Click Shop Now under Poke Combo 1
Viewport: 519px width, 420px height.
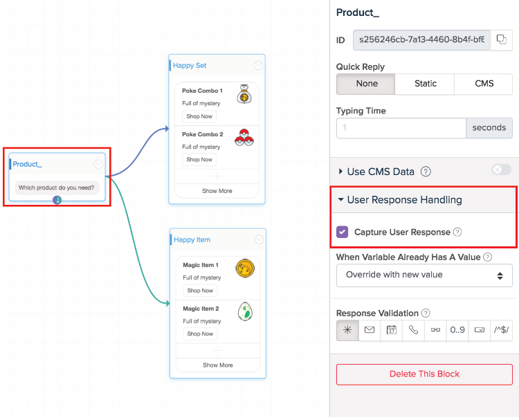click(x=199, y=116)
